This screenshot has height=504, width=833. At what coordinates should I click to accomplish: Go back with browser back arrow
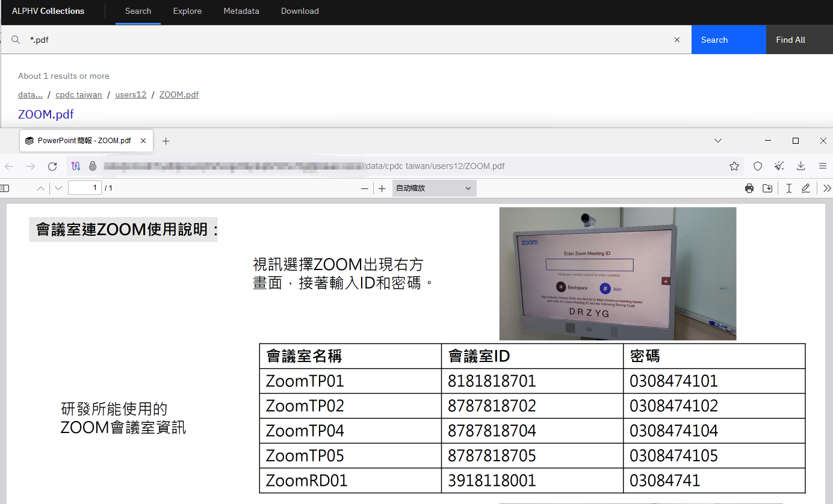[9, 166]
